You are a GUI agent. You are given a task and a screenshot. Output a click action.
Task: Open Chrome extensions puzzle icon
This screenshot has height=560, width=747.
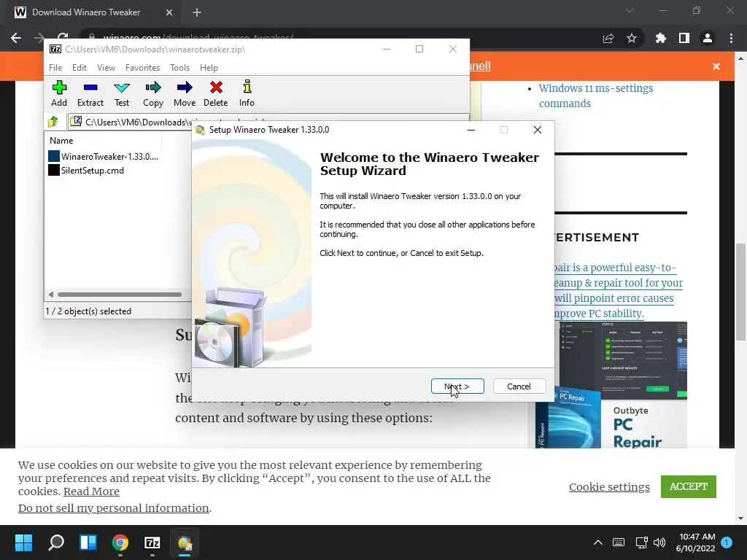pos(660,38)
